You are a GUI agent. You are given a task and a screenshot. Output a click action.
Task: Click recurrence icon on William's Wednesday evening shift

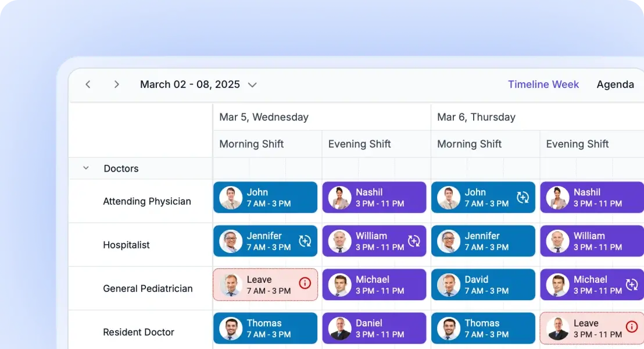[414, 241]
